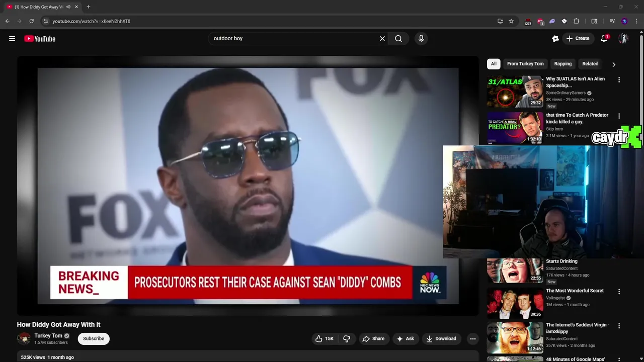644x362 pixels.
Task: Open the white tag-shaped extension
Action: pos(564,21)
